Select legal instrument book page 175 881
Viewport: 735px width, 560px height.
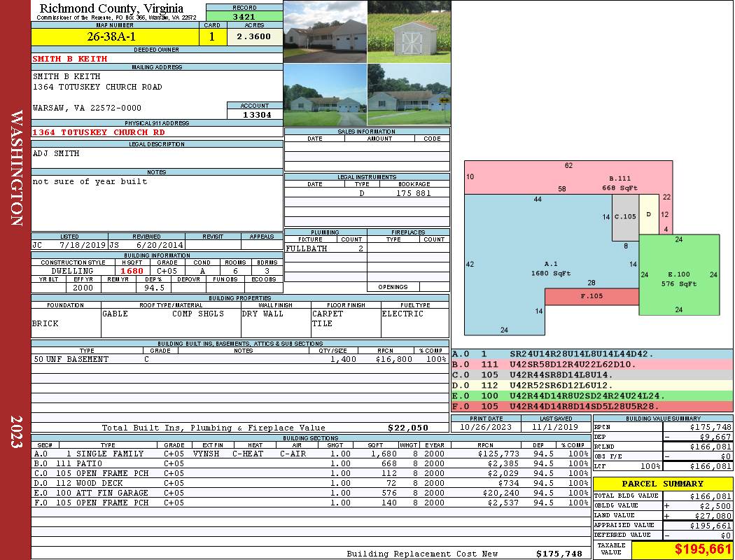click(x=413, y=193)
